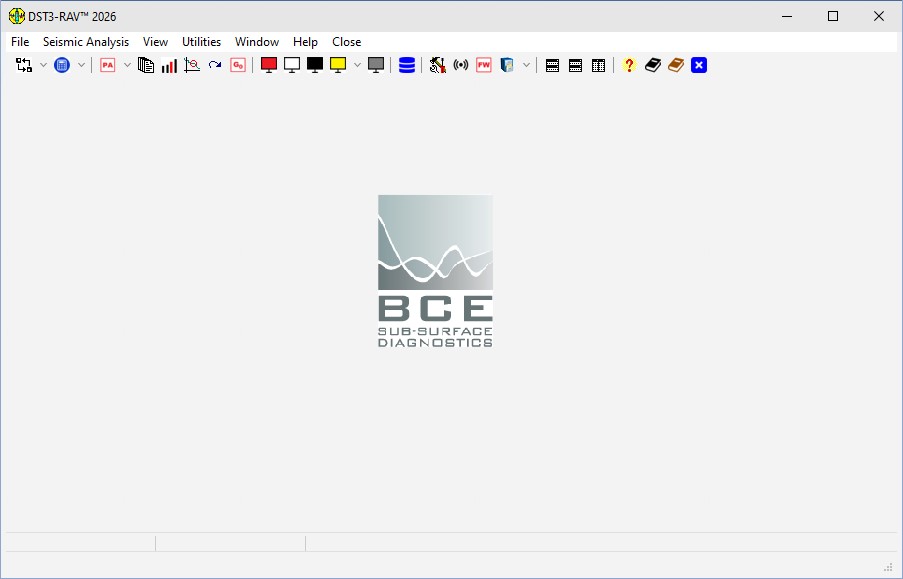Click the brown book icon
The height and width of the screenshot is (579, 903).
point(676,65)
